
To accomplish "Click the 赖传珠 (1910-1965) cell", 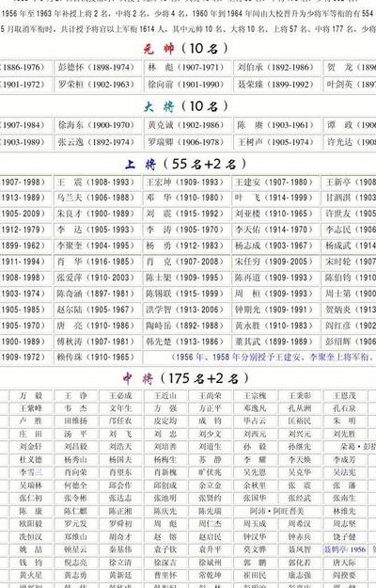I will click(x=98, y=357).
